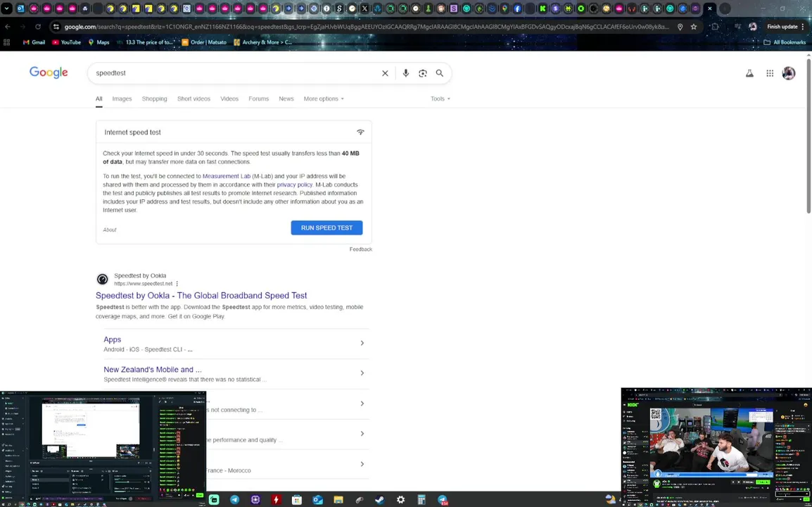Expand the New Zealand's Mobile sitelink chevron
This screenshot has width=812, height=507.
tap(362, 373)
